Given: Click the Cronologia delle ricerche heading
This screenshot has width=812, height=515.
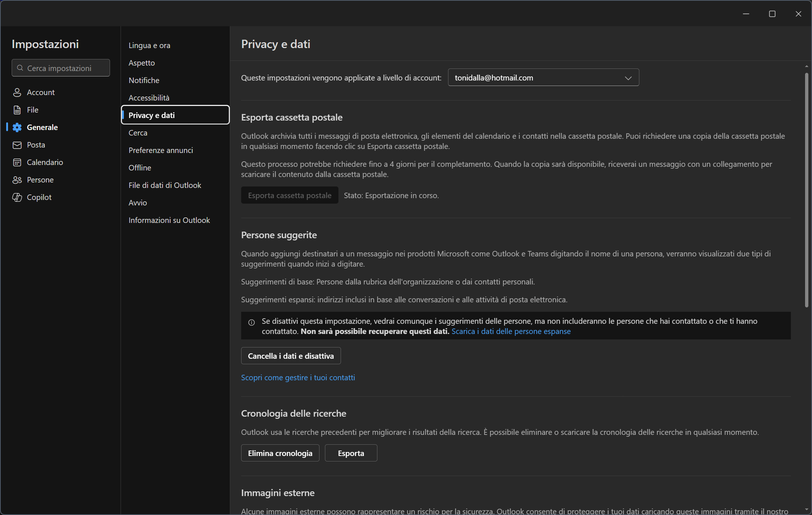Looking at the screenshot, I should (294, 413).
